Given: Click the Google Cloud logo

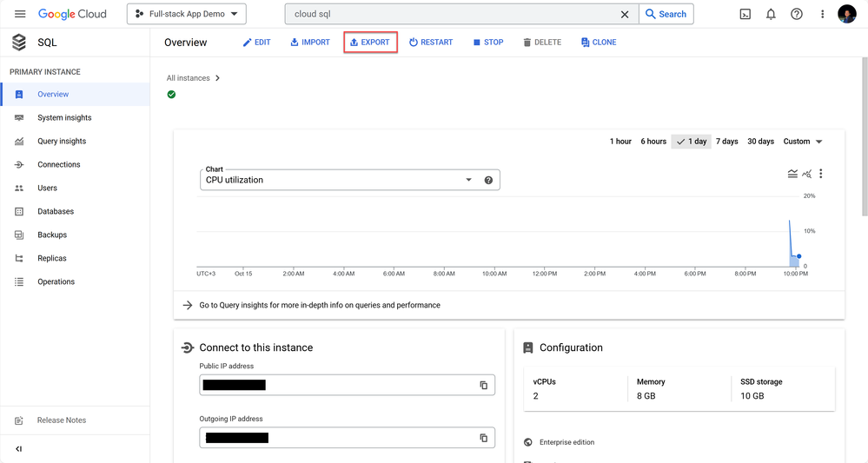Looking at the screenshot, I should coord(72,14).
